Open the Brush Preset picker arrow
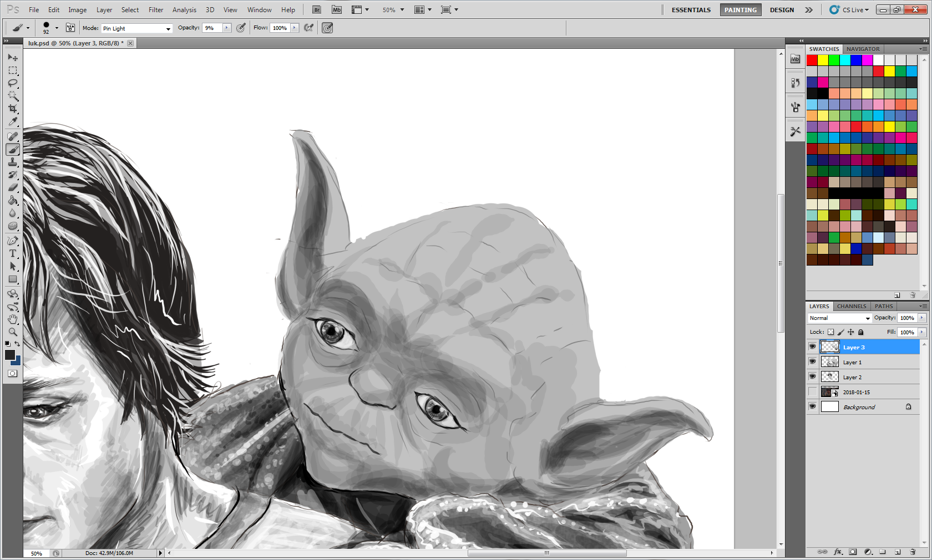This screenshot has width=932, height=560. click(57, 28)
